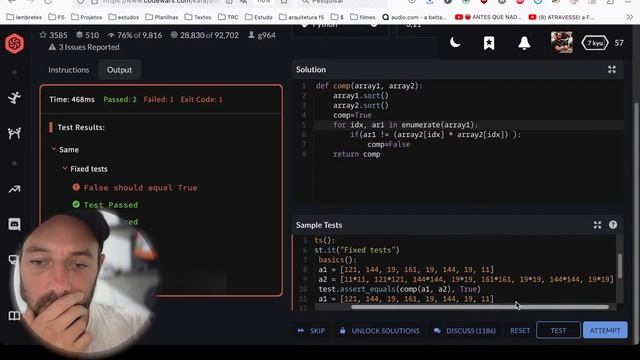
Task: Click the first 'Test Passed' result
Action: [105, 204]
